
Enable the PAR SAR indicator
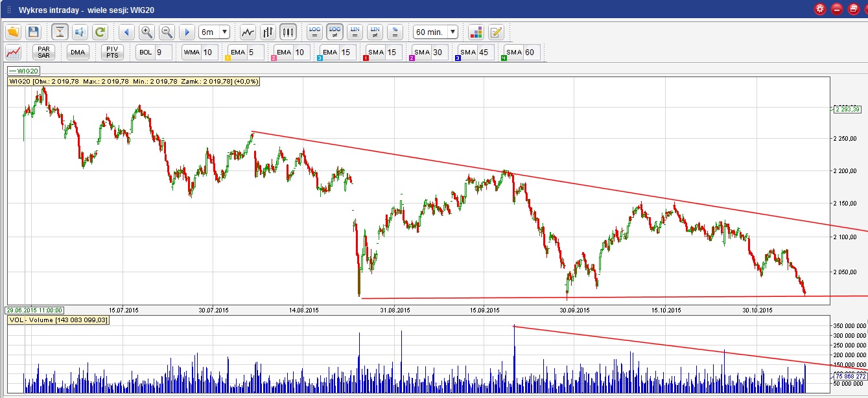click(43, 53)
